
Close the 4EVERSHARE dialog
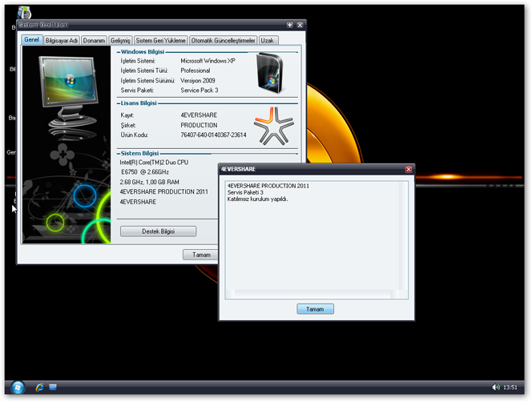(x=409, y=169)
